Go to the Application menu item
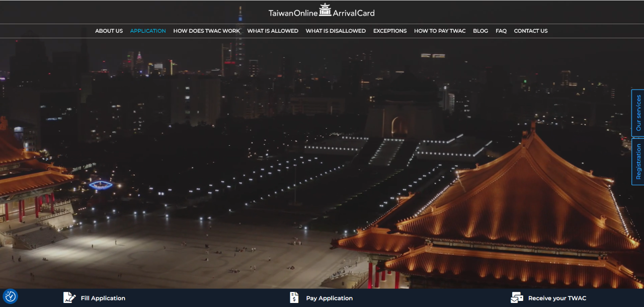Screen dimensions: 644x307 (148, 31)
